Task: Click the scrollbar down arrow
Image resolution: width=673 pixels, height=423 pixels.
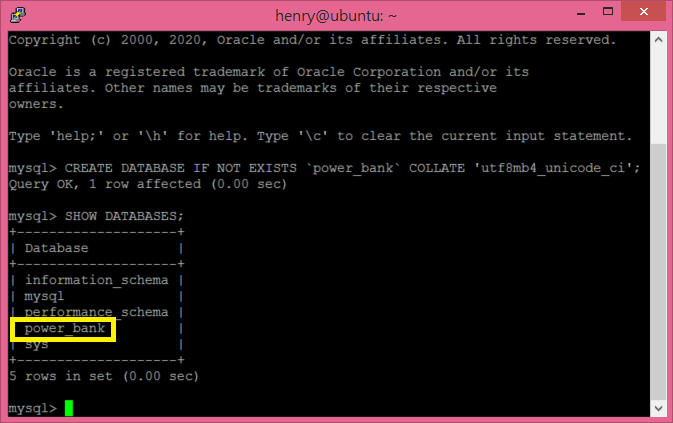Action: (658, 408)
